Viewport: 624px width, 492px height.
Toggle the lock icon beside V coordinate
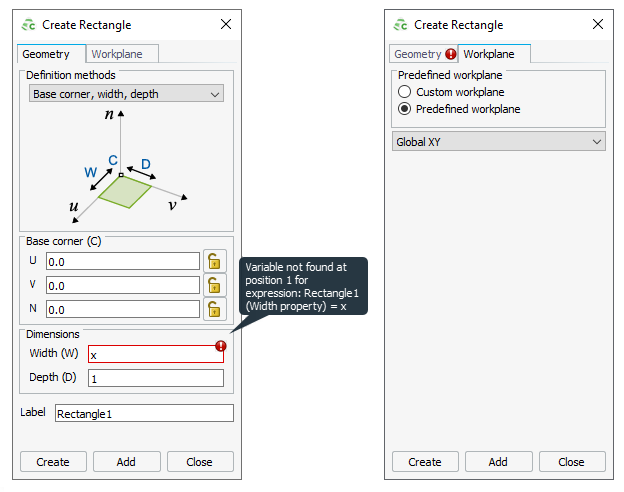[x=214, y=285]
